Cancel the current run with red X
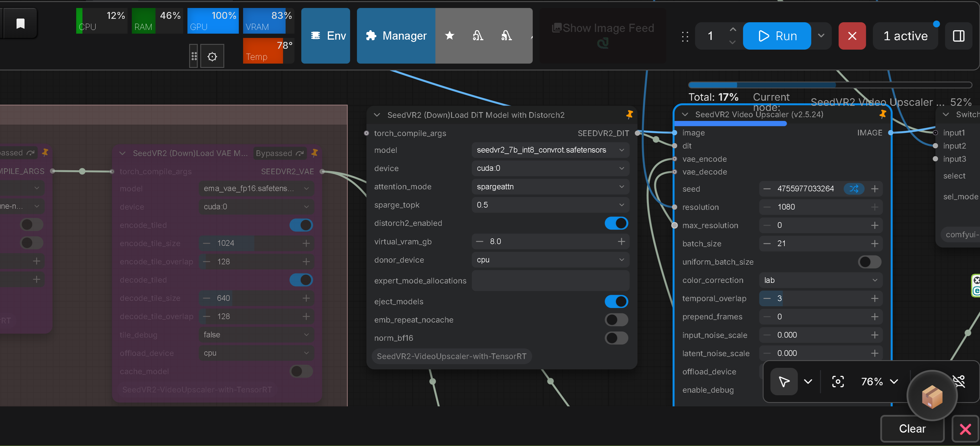 point(852,36)
